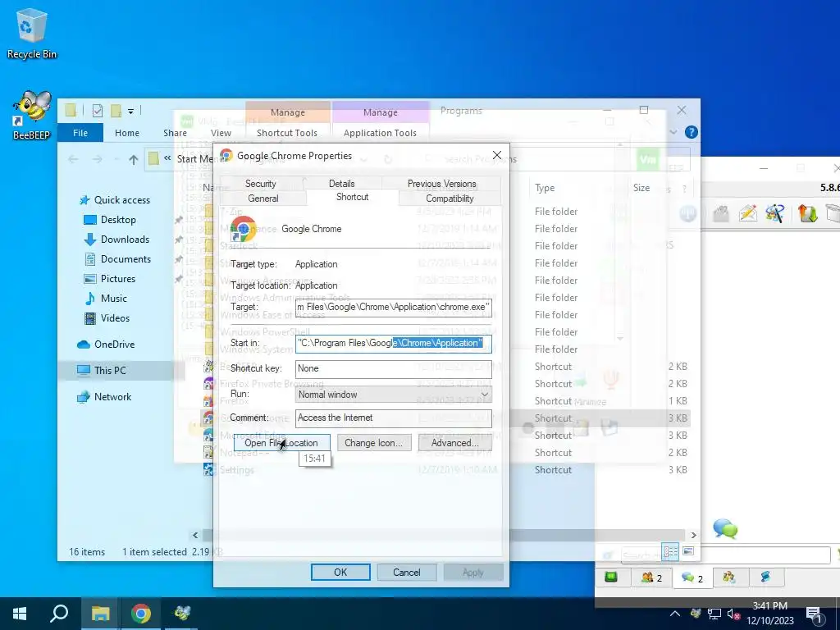Click the Open File Location button
The height and width of the screenshot is (630, 840).
pyautogui.click(x=281, y=443)
